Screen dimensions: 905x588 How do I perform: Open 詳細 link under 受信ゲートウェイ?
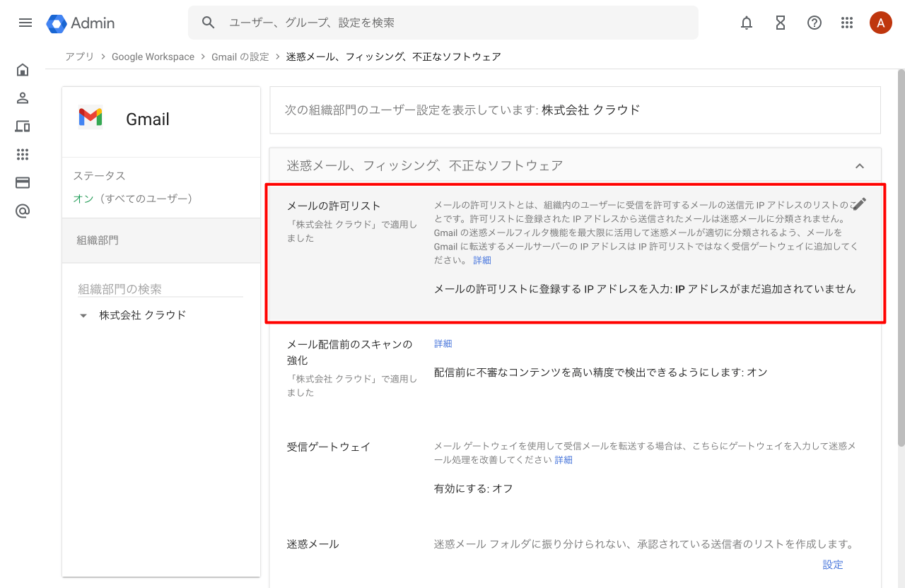(564, 459)
